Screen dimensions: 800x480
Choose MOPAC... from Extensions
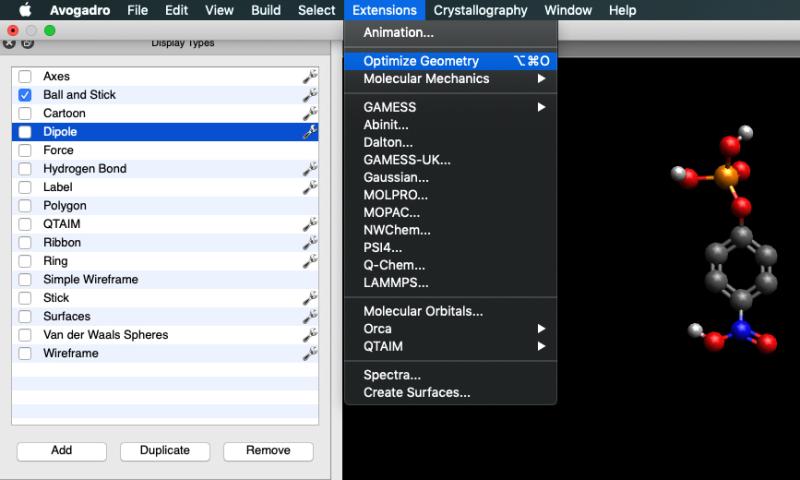tap(451, 213)
